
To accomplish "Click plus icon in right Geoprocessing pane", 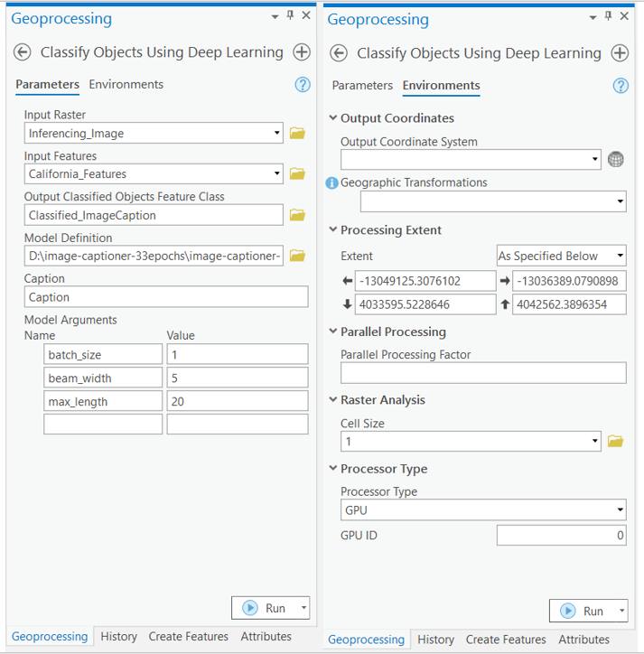I will tap(620, 53).
